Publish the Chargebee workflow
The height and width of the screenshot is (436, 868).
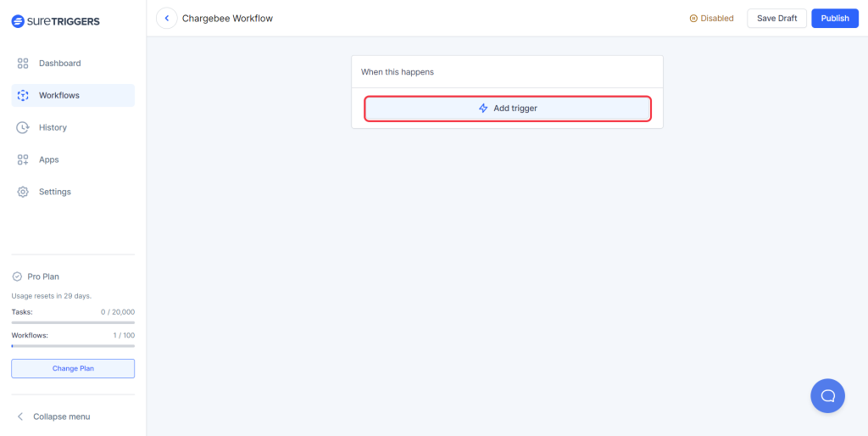coord(834,19)
